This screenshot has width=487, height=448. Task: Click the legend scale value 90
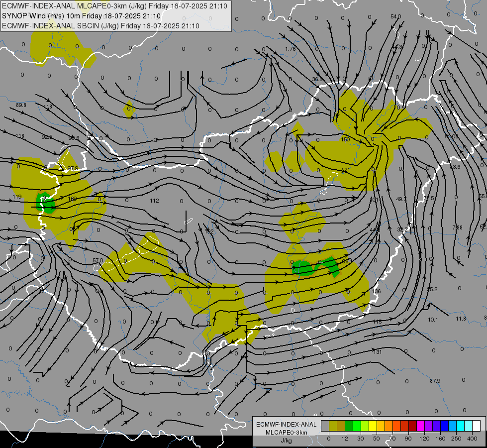pos(408,439)
